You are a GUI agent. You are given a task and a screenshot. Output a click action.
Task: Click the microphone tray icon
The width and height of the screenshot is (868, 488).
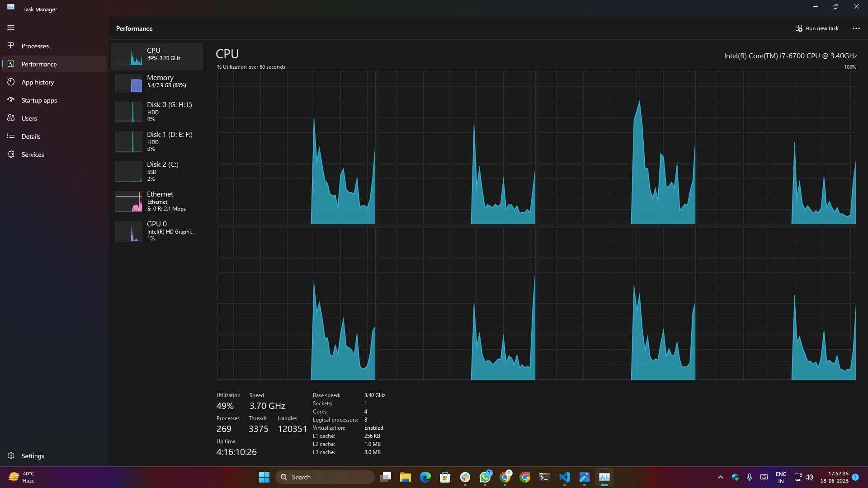750,477
